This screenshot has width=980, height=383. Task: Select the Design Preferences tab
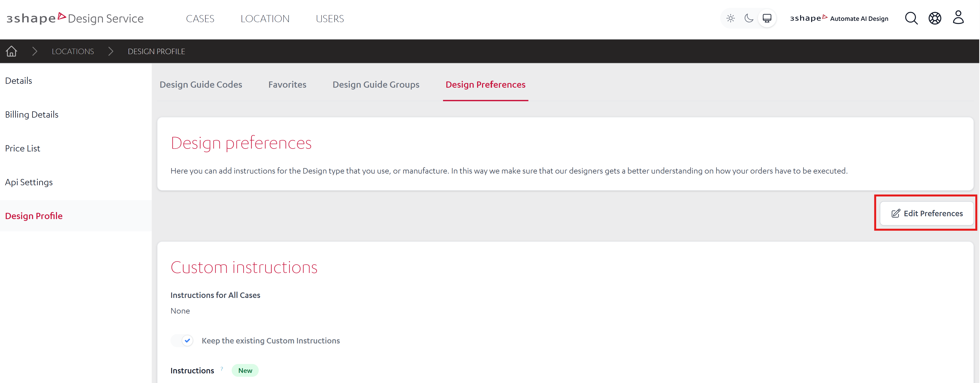[x=485, y=85]
